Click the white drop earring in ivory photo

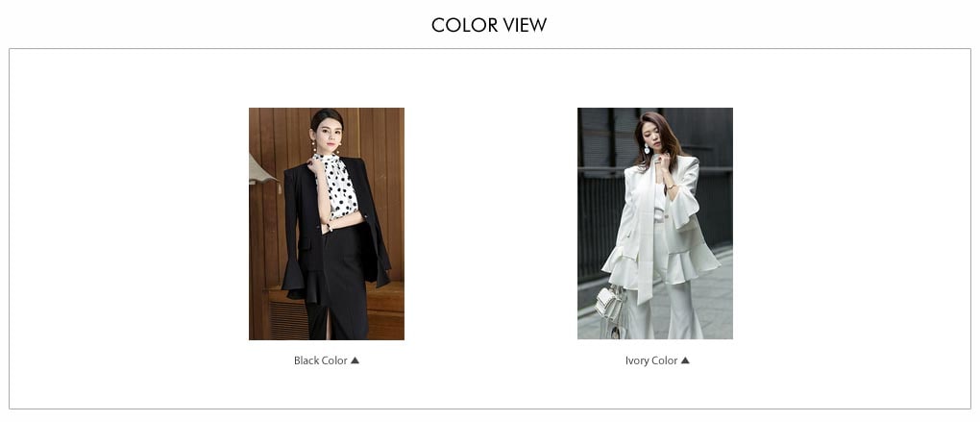(x=647, y=148)
